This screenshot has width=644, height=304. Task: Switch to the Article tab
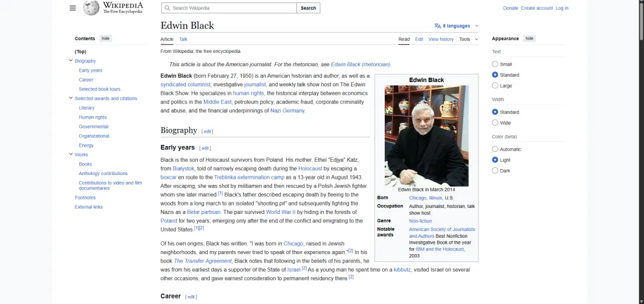coord(167,40)
